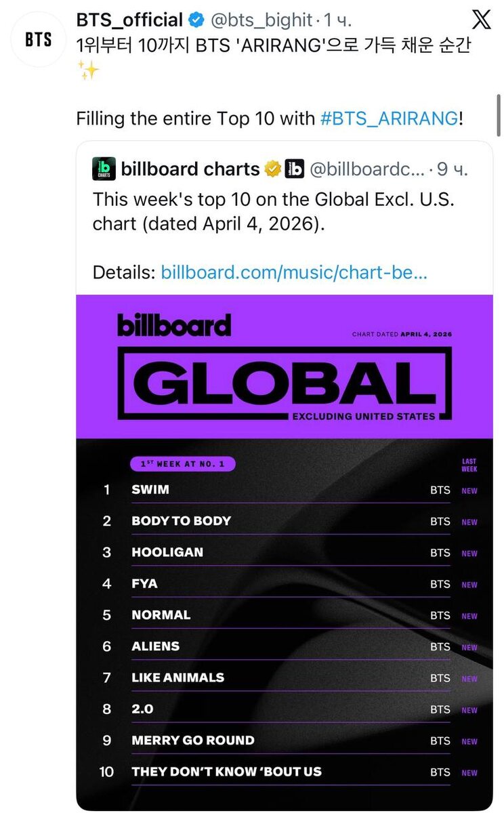
Task: Click the billboard affiliate badge icon
Action: (x=294, y=169)
